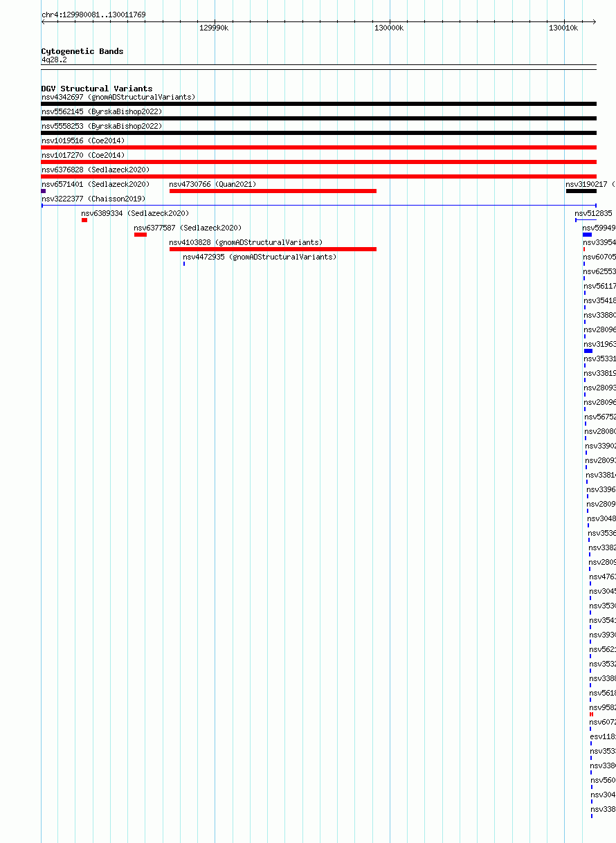The height and width of the screenshot is (843, 616).
Task: Click the red block under nsv6377587
Action: (141, 235)
